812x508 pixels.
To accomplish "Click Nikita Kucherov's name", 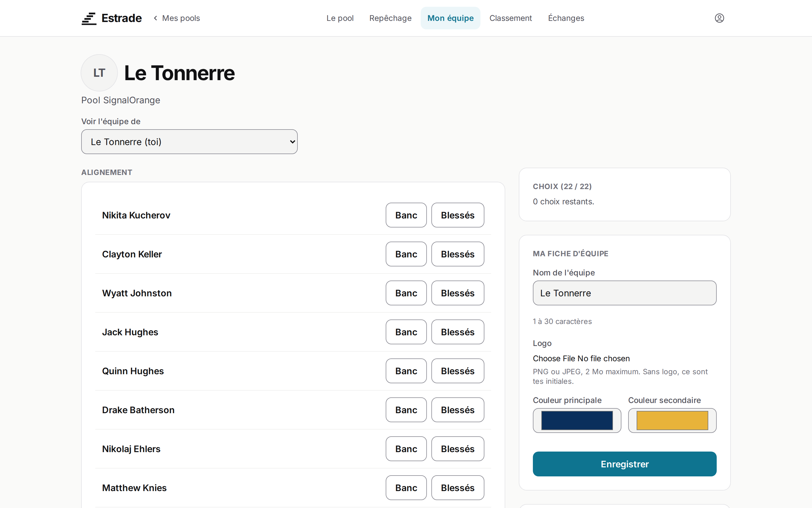I will coord(136,215).
